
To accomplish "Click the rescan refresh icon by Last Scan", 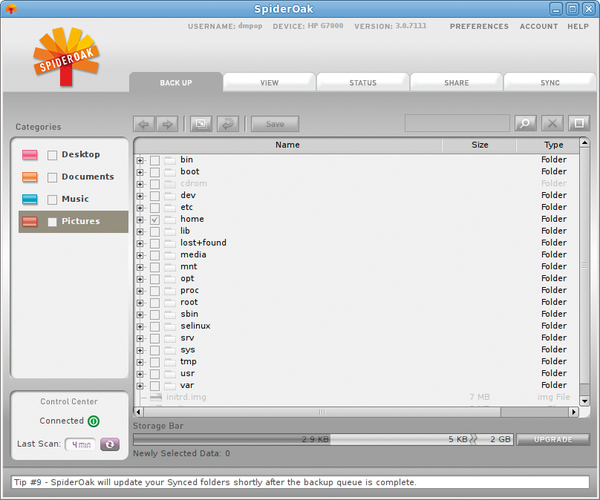I will (x=110, y=445).
